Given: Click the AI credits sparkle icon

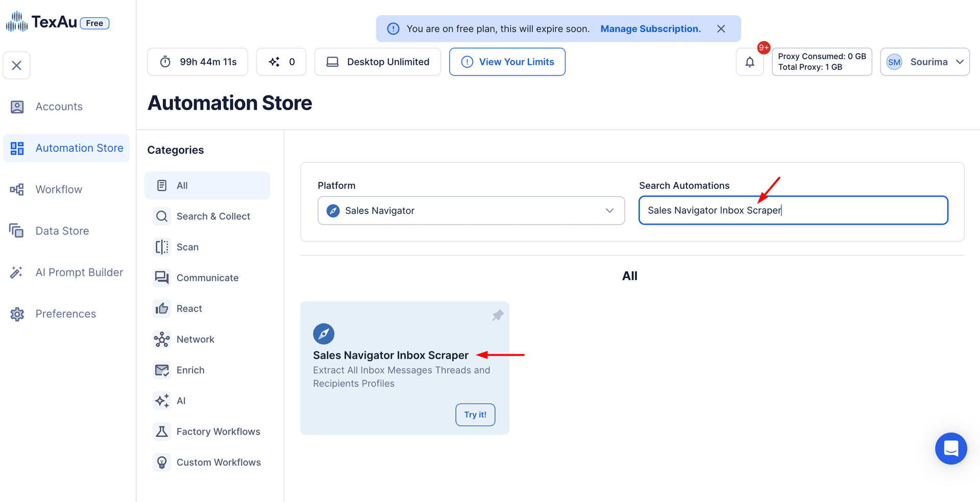Looking at the screenshot, I should coord(274,62).
